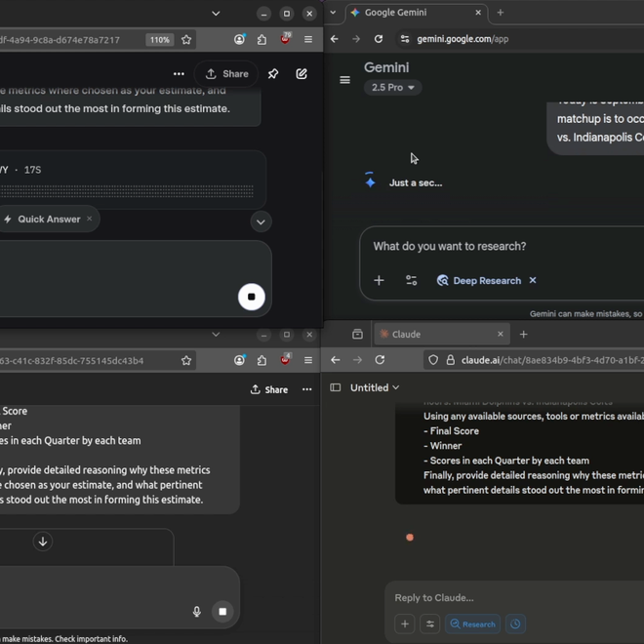Bookmark page in bottom-left browser window
This screenshot has width=644, height=644.
[186, 361]
